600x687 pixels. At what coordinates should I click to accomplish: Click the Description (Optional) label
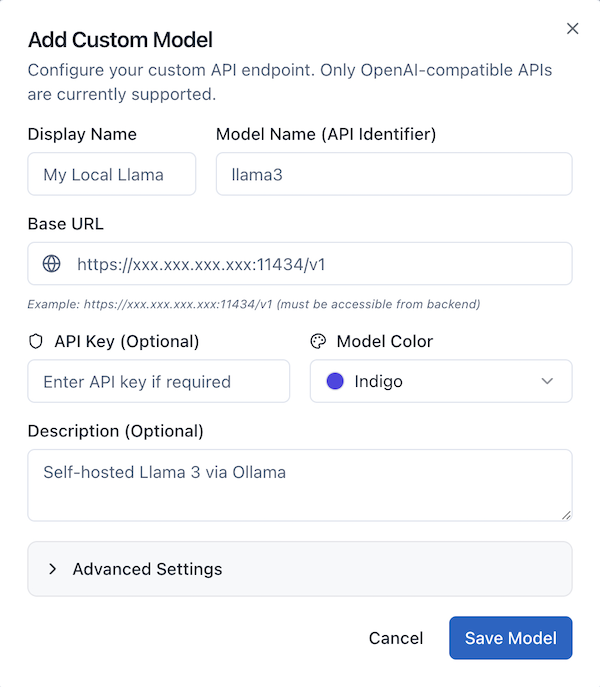[x=115, y=431]
